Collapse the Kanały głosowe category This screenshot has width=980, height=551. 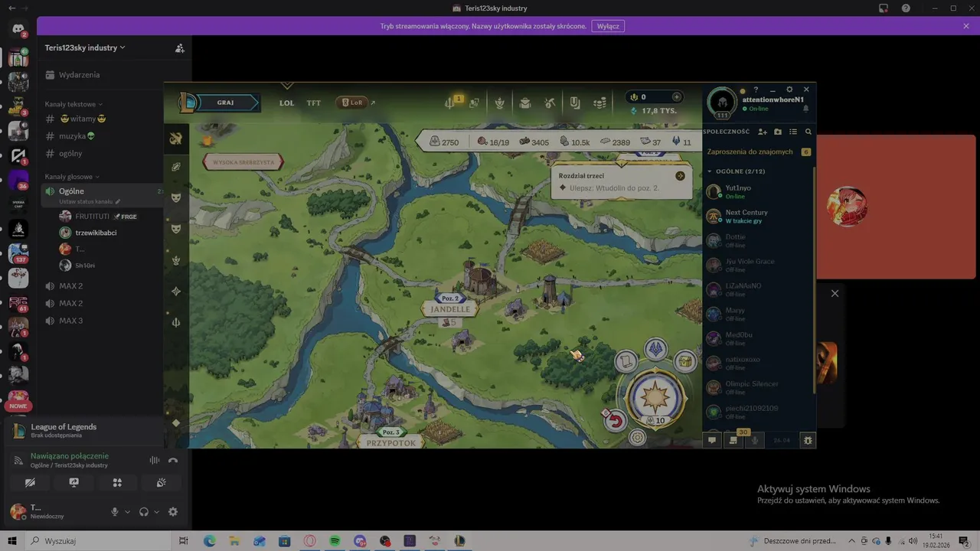pos(72,177)
